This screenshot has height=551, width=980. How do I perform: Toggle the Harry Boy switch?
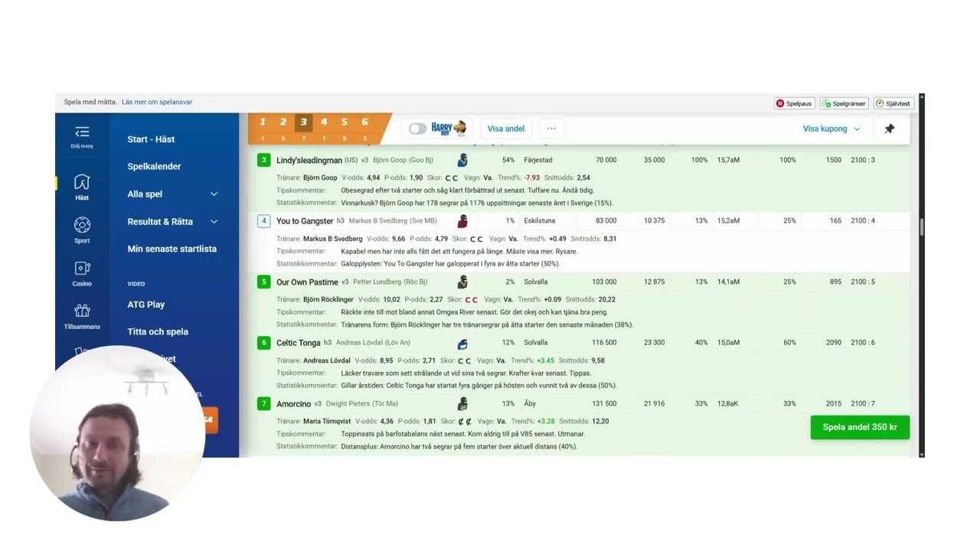417,129
